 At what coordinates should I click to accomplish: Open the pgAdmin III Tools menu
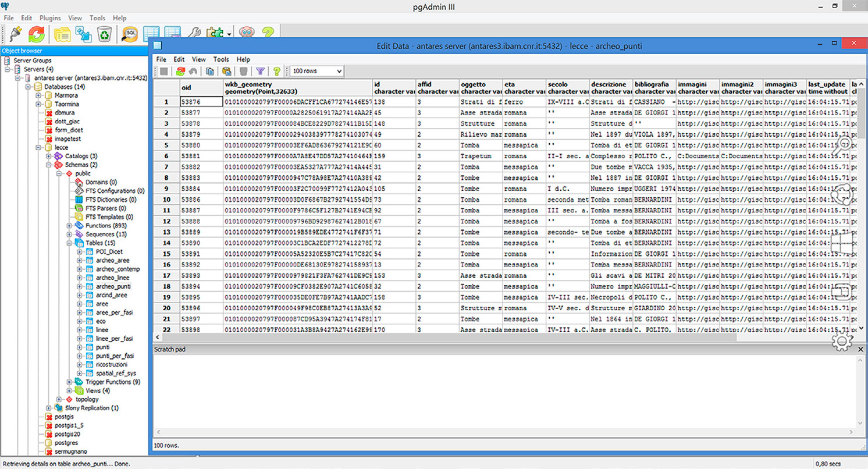pyautogui.click(x=98, y=18)
